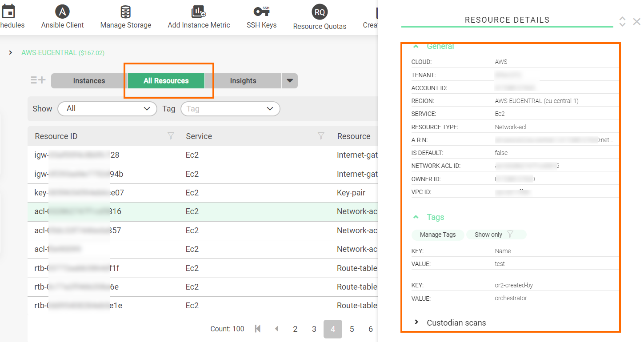Go to the first page of results
The height and width of the screenshot is (342, 644).
(258, 329)
